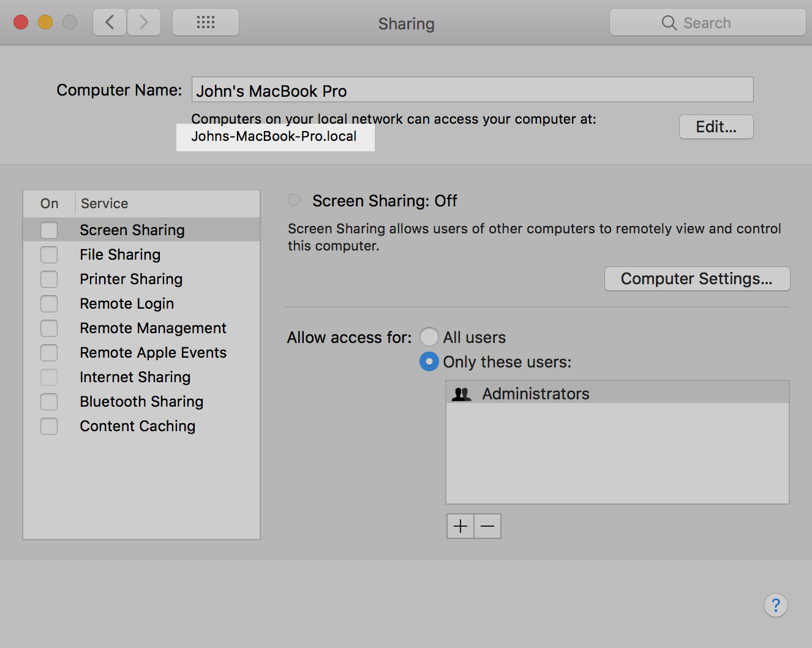Choose Only these users radio option
Image resolution: width=812 pixels, height=648 pixels.
tap(429, 362)
